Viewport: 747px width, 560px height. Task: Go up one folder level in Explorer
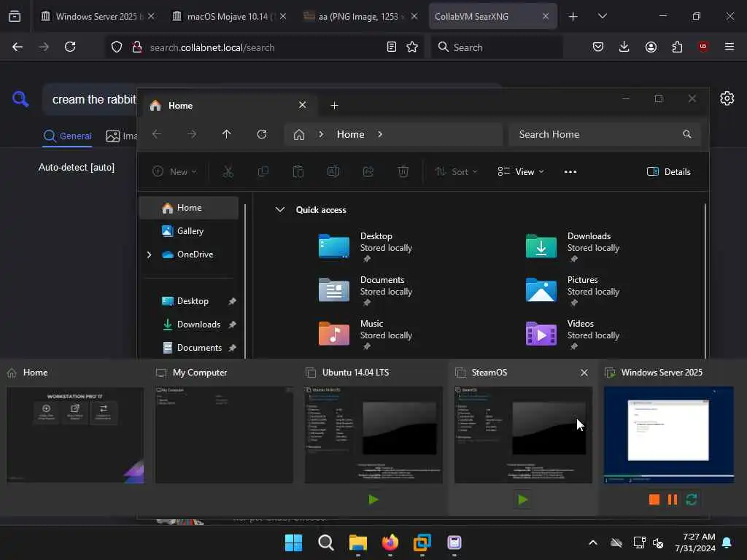pyautogui.click(x=226, y=134)
